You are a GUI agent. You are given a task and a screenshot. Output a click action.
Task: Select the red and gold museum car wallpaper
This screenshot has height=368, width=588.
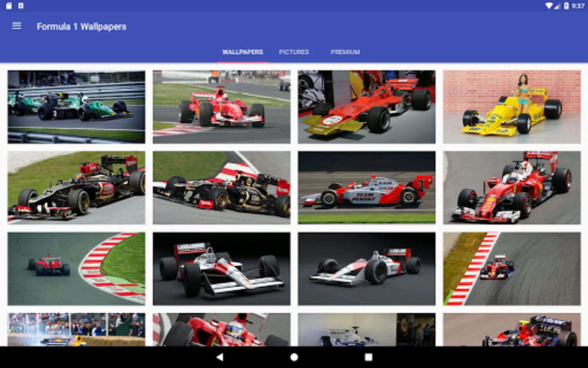(x=367, y=107)
